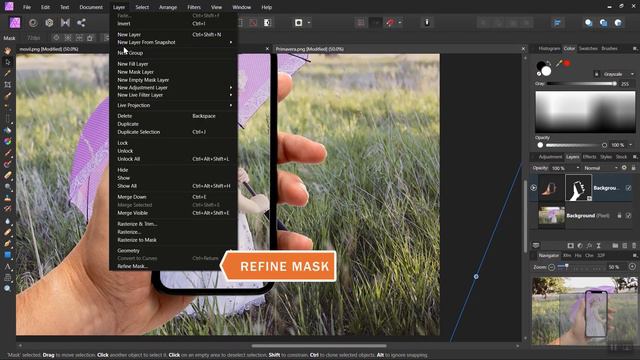Select the Paint Brush tool
This screenshot has height=360, width=640.
7,153
